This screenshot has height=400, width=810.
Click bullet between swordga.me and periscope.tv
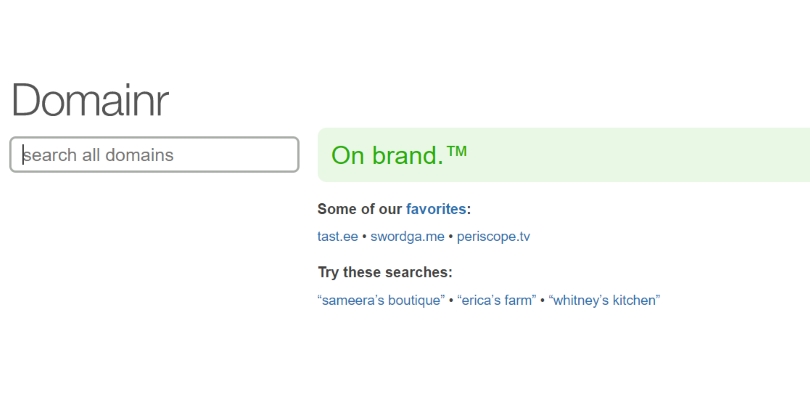tap(450, 237)
